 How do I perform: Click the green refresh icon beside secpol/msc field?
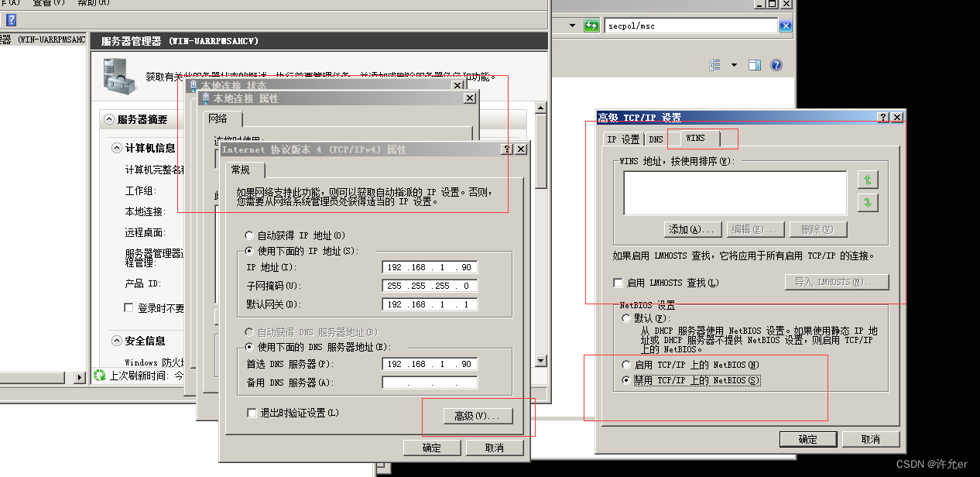(x=591, y=26)
